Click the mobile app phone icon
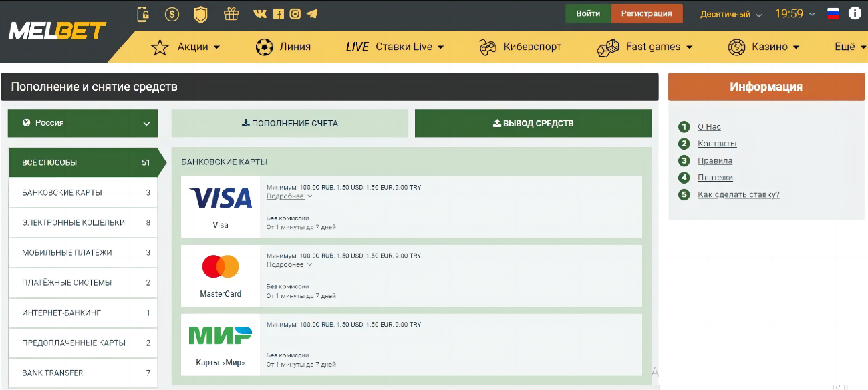The width and height of the screenshot is (868, 390). pyautogui.click(x=143, y=14)
